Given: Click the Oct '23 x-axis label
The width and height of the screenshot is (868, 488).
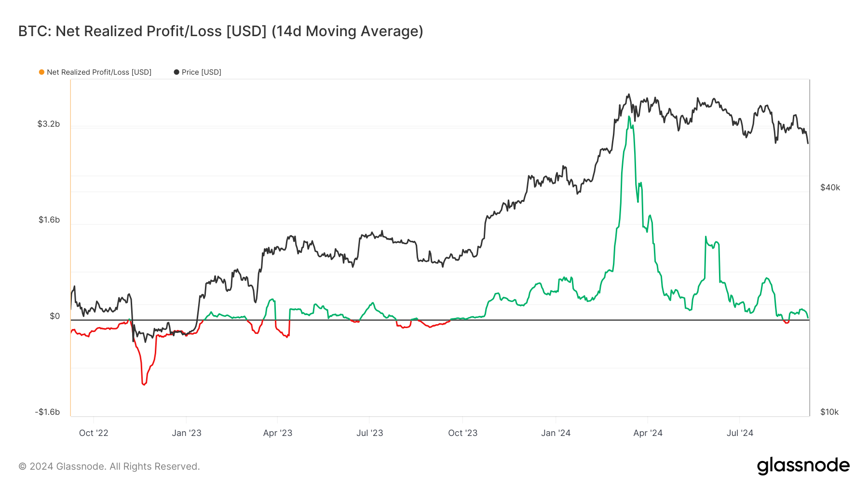Looking at the screenshot, I should [463, 433].
